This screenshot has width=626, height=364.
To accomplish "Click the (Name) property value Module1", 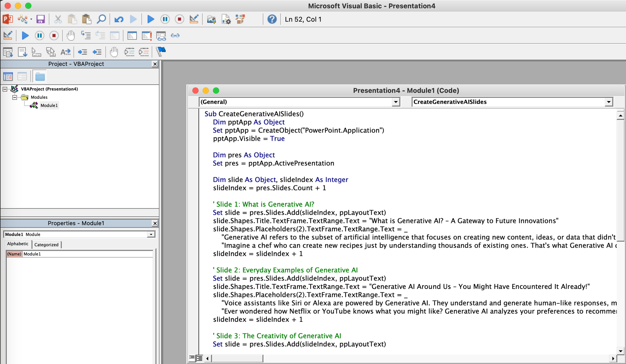I will pyautogui.click(x=88, y=254).
